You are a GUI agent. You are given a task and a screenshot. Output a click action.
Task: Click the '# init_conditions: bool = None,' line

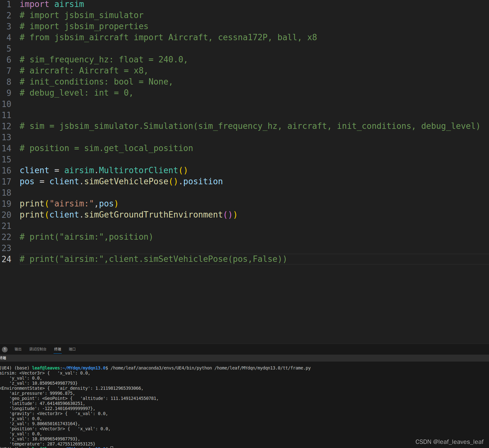96,82
